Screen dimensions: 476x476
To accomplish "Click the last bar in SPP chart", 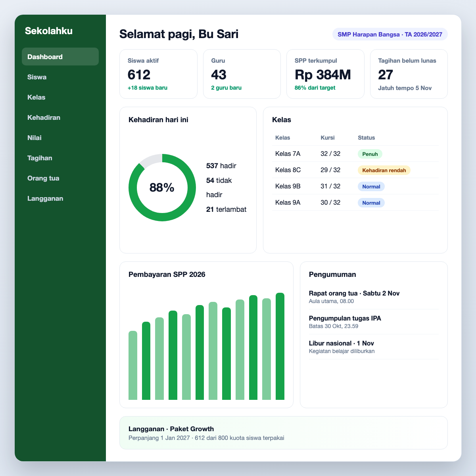I will point(280,346).
